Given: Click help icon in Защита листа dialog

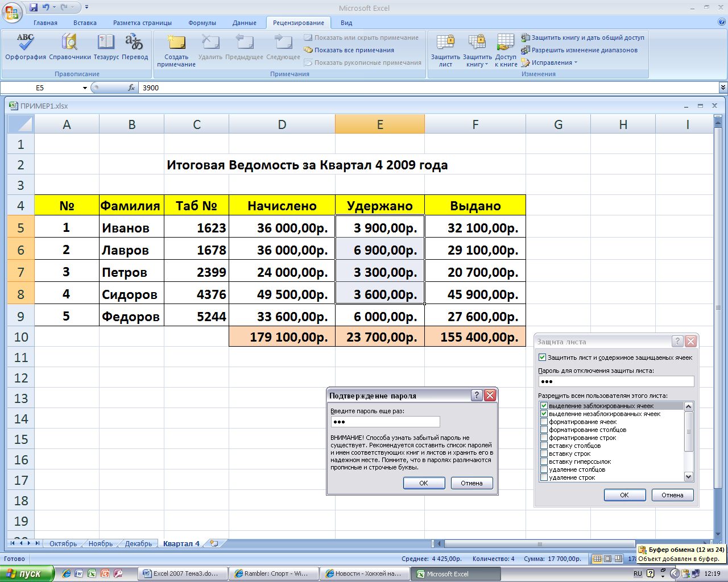Looking at the screenshot, I should click(677, 341).
